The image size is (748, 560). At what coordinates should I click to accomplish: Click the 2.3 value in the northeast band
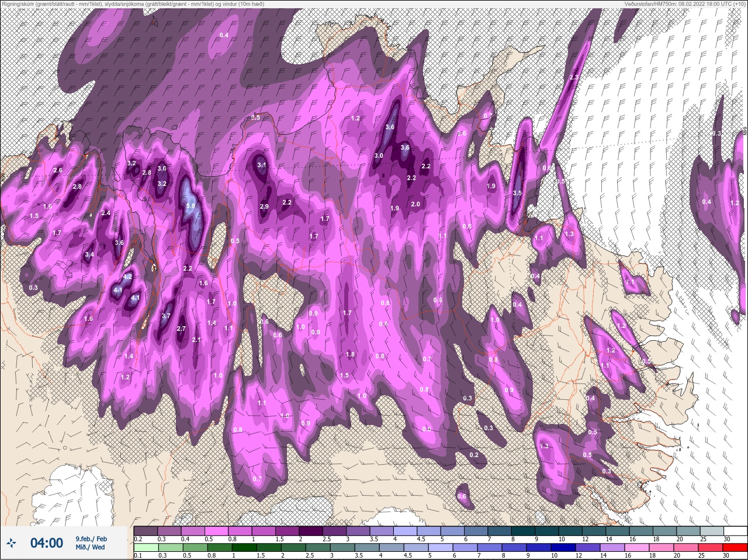(573, 78)
